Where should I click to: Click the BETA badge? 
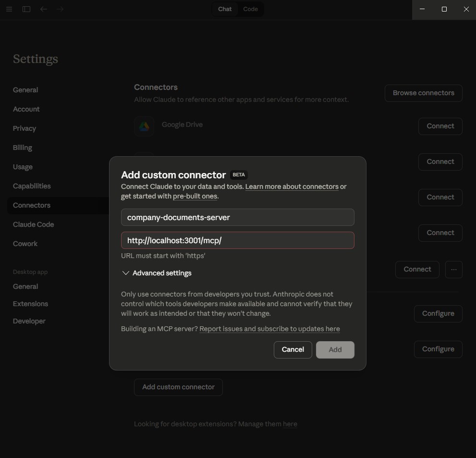239,175
